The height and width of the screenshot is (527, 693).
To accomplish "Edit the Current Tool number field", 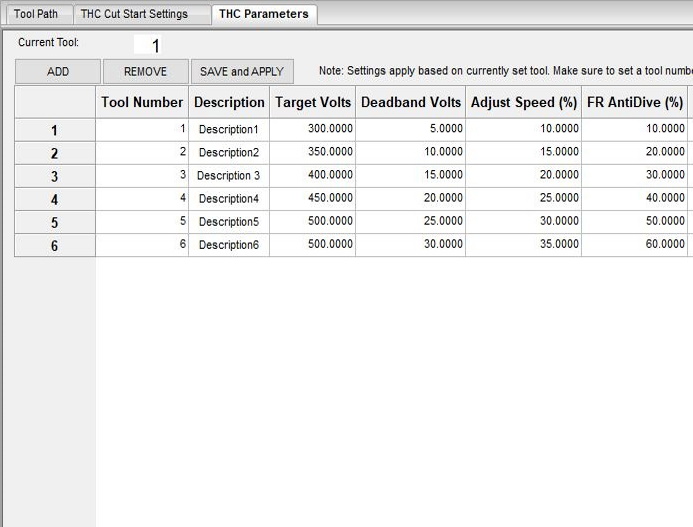I will pos(156,45).
